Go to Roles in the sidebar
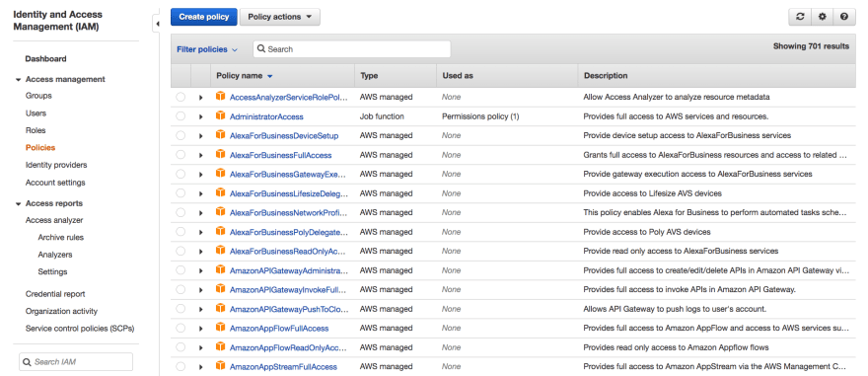 pyautogui.click(x=36, y=130)
